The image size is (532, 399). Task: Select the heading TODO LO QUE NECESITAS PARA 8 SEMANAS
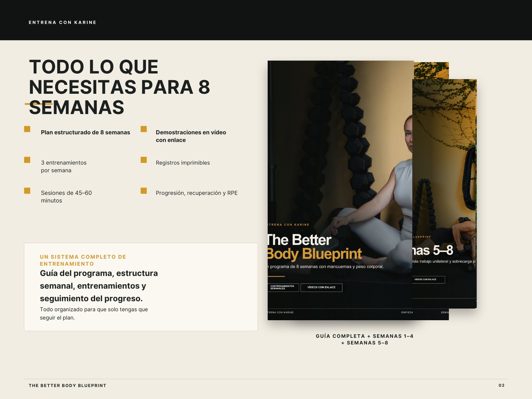(119, 87)
